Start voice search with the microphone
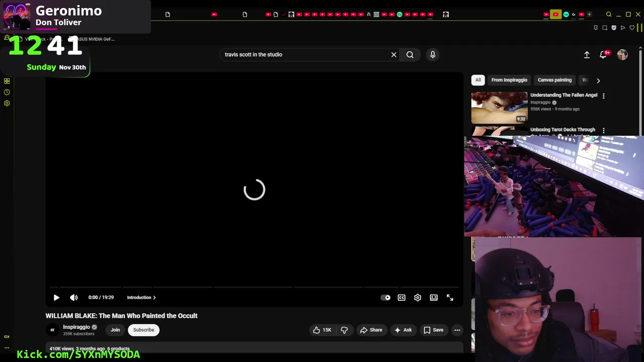644x362 pixels. 433,54
